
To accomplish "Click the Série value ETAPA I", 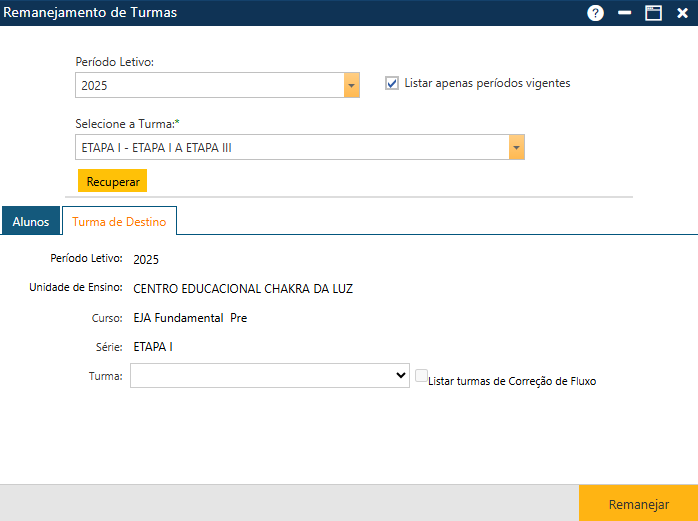I will pyautogui.click(x=153, y=347).
